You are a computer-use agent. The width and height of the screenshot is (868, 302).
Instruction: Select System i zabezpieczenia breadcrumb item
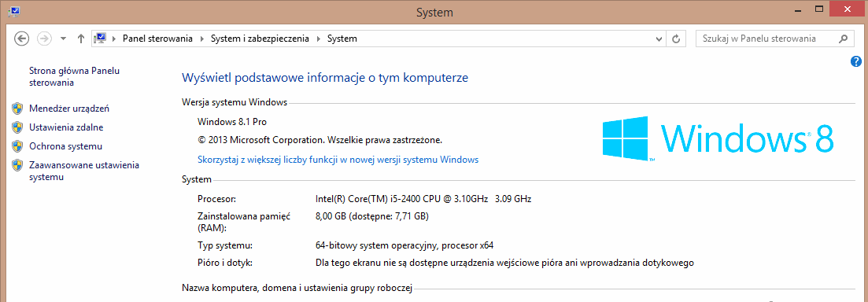[260, 39]
